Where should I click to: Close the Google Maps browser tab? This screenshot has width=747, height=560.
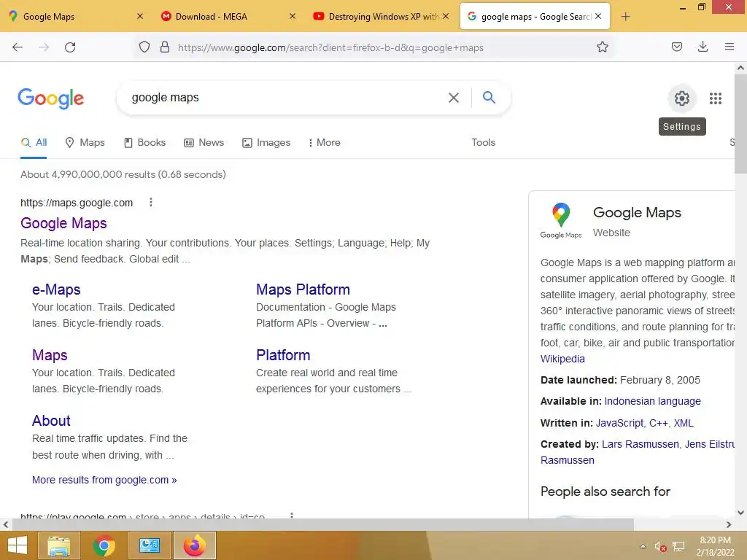tap(140, 16)
